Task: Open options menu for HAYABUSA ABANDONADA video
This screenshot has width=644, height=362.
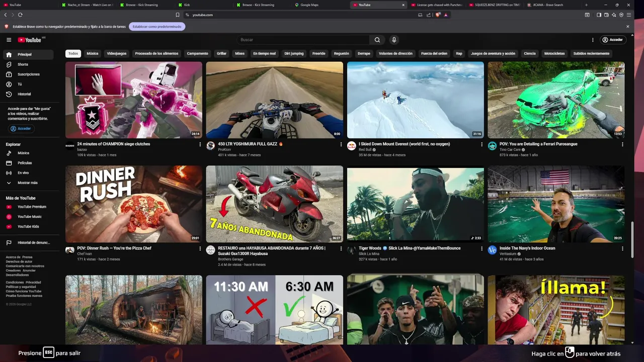Action: click(x=341, y=248)
